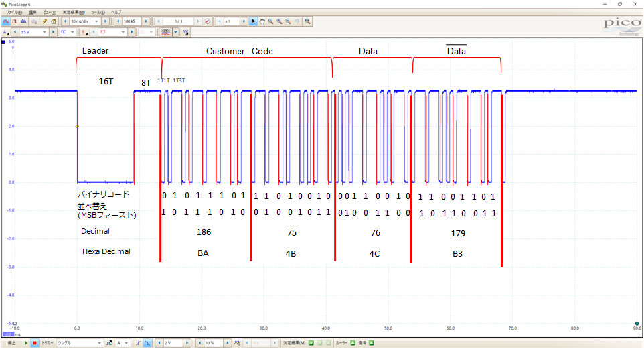This screenshot has height=349, width=644.
Task: Toggle falling edge trigger button
Action: point(147,343)
